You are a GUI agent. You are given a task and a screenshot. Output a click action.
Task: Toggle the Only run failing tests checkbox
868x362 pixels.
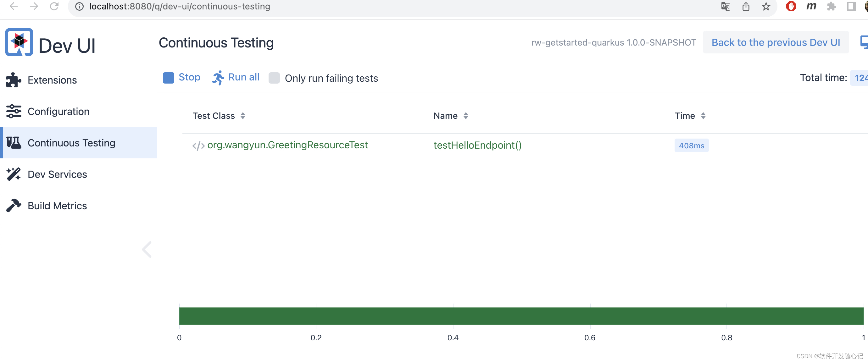274,78
